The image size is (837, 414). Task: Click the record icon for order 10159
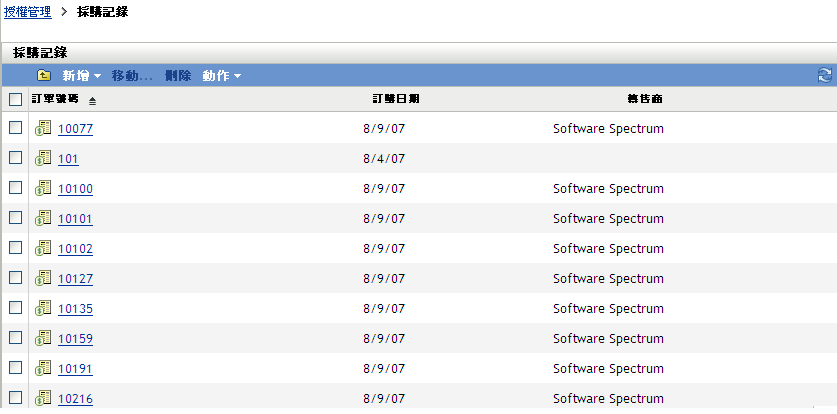pos(43,338)
